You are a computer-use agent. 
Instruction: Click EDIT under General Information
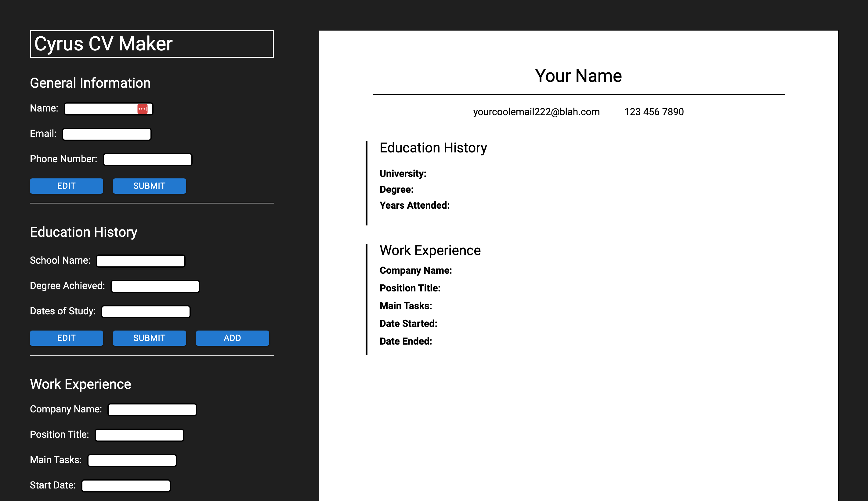coord(66,186)
